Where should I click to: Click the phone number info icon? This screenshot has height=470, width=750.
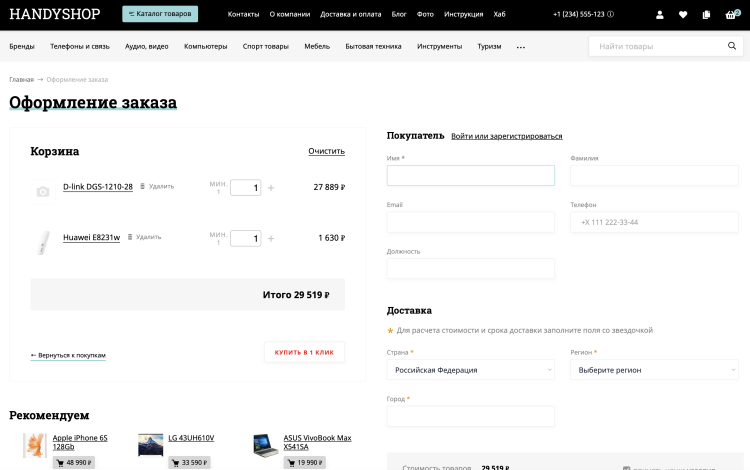click(x=610, y=14)
